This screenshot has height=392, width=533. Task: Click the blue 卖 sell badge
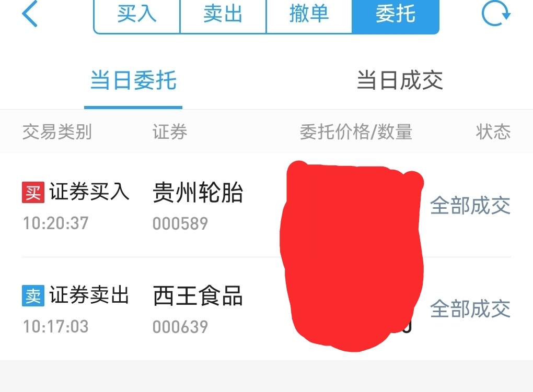pyautogui.click(x=33, y=295)
